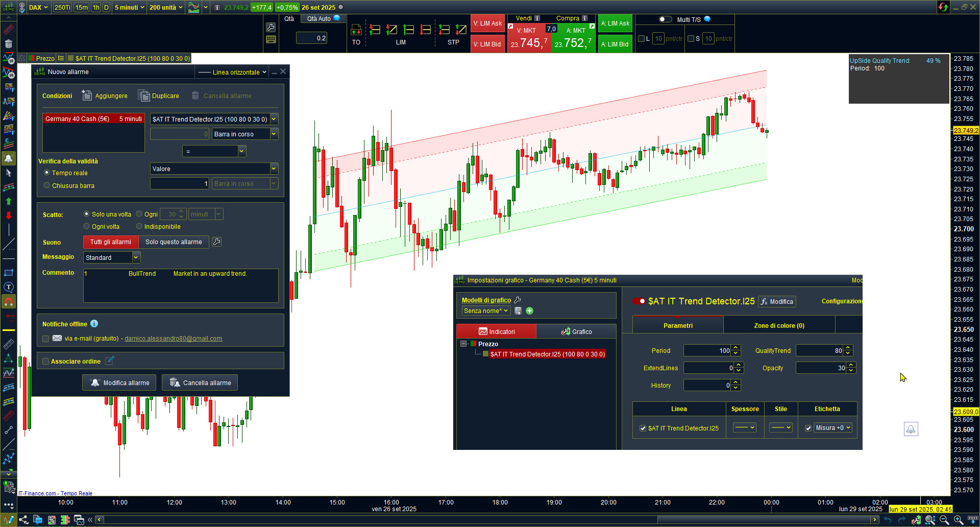Open sound settings wrench icon next to Suono

[217, 242]
